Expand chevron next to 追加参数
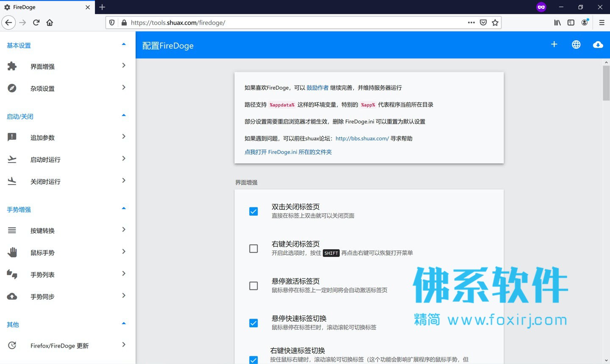The width and height of the screenshot is (610, 364). pos(124,136)
